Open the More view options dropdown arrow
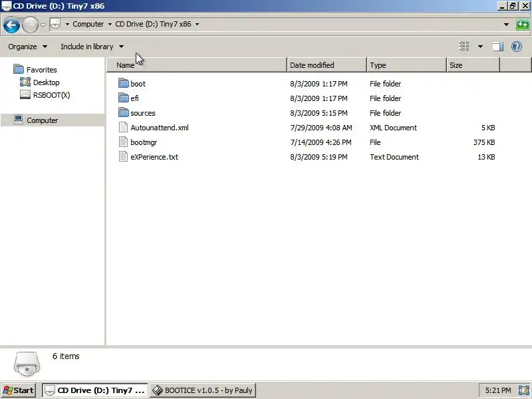Screen dimensions: 532x399 (480, 47)
